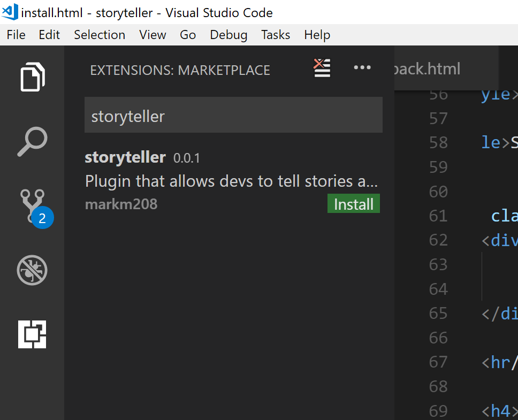The image size is (518, 420).
Task: Open Extensions panel more actions menu
Action: click(x=362, y=68)
